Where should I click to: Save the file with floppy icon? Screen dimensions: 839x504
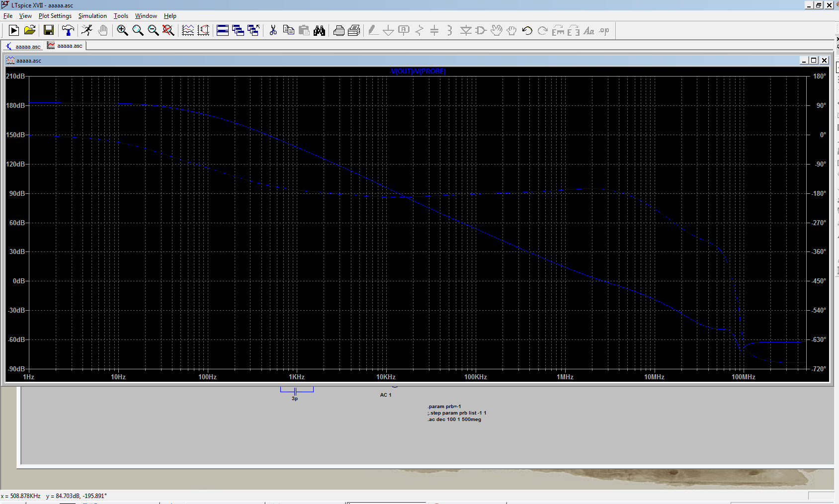tap(49, 31)
